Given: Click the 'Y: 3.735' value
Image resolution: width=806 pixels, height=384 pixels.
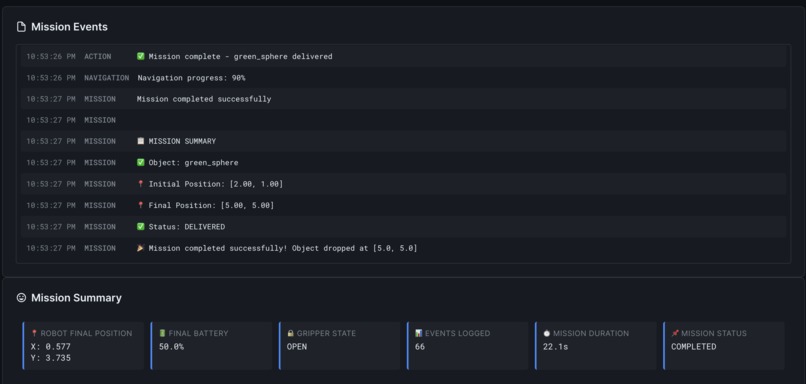Looking at the screenshot, I should [x=51, y=358].
